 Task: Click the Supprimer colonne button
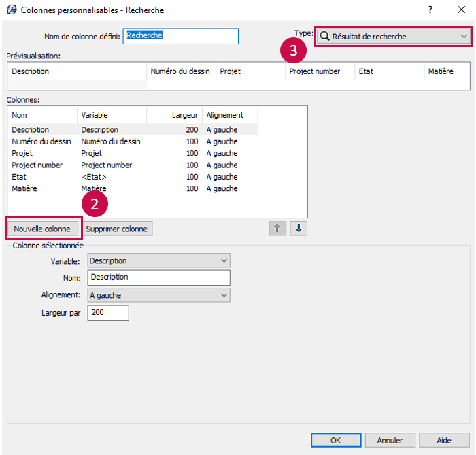(117, 229)
